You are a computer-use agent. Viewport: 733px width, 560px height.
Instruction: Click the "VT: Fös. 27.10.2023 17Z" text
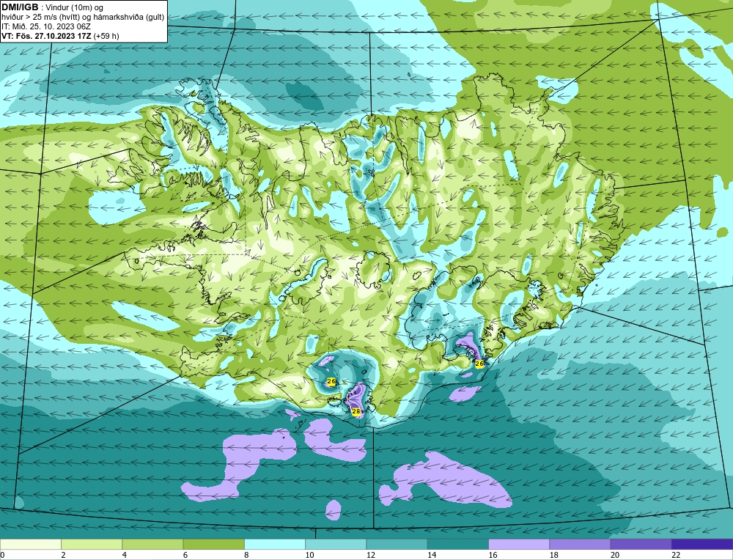click(47, 36)
